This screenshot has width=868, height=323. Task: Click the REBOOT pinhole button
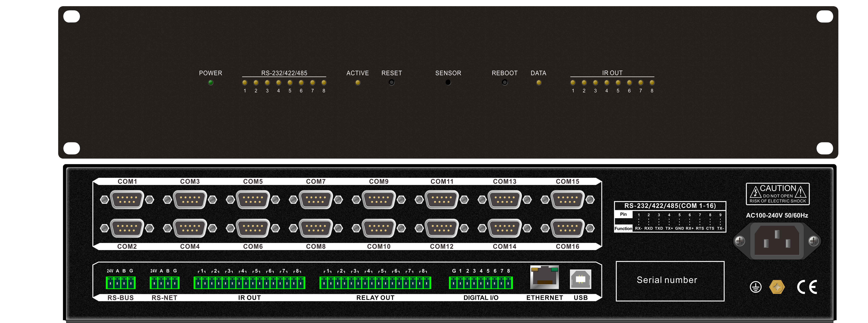pos(504,82)
